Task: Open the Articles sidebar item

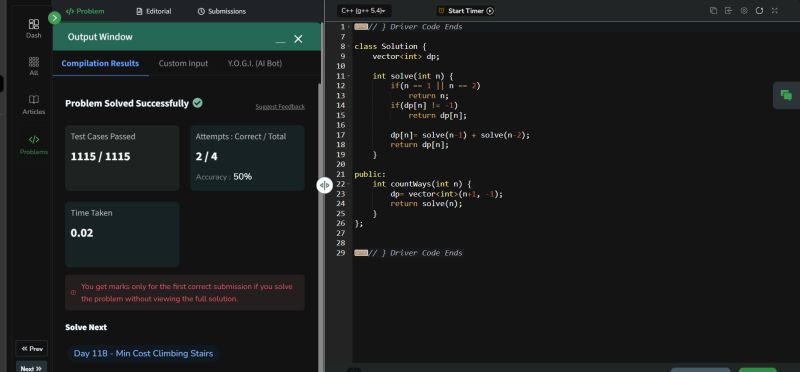Action: 34,105
